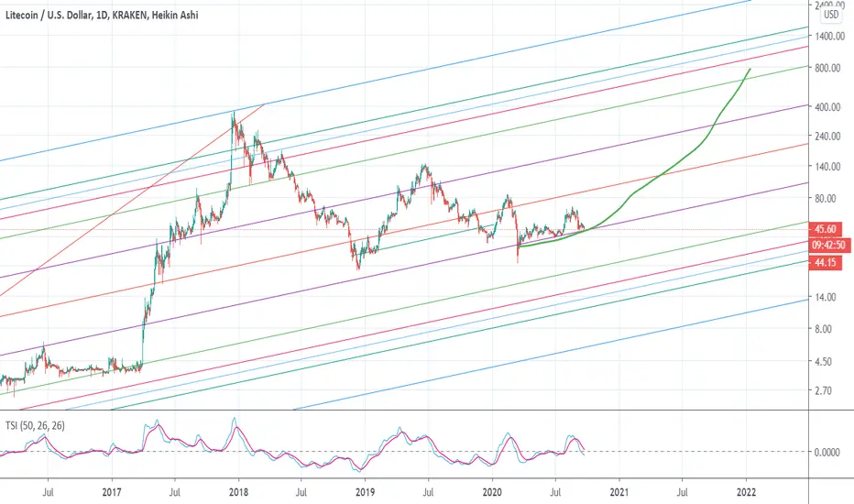Click the 1400.00 price axis label

coord(829,36)
